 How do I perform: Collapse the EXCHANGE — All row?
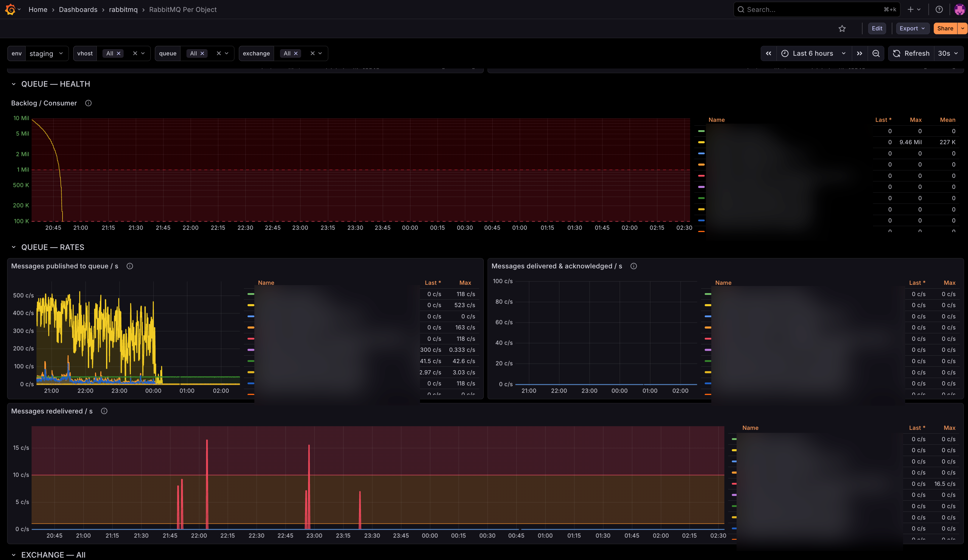point(13,555)
